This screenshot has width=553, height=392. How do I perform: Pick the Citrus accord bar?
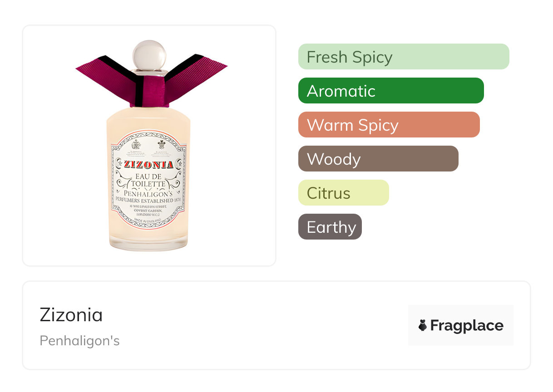(x=343, y=193)
